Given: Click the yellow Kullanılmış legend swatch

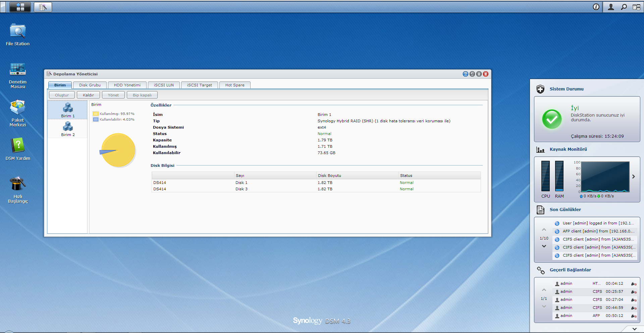Looking at the screenshot, I should point(96,114).
